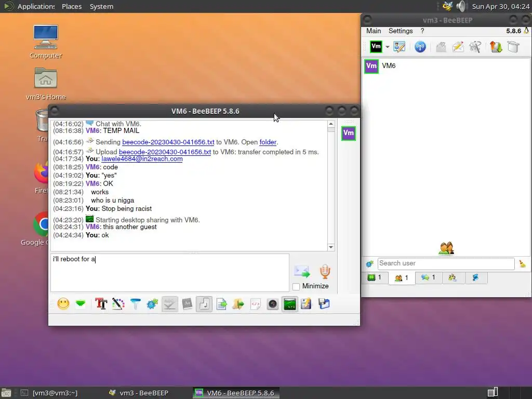Open the edit profile icon in vm3 toolbar
The image size is (532, 399).
pos(400,46)
